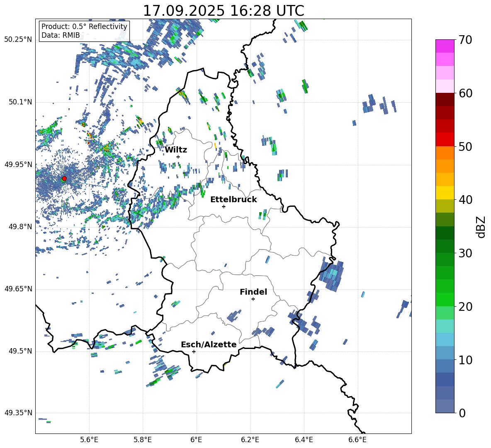Click the 49.8°N latitude label
491x448 pixels.
(x=20, y=227)
